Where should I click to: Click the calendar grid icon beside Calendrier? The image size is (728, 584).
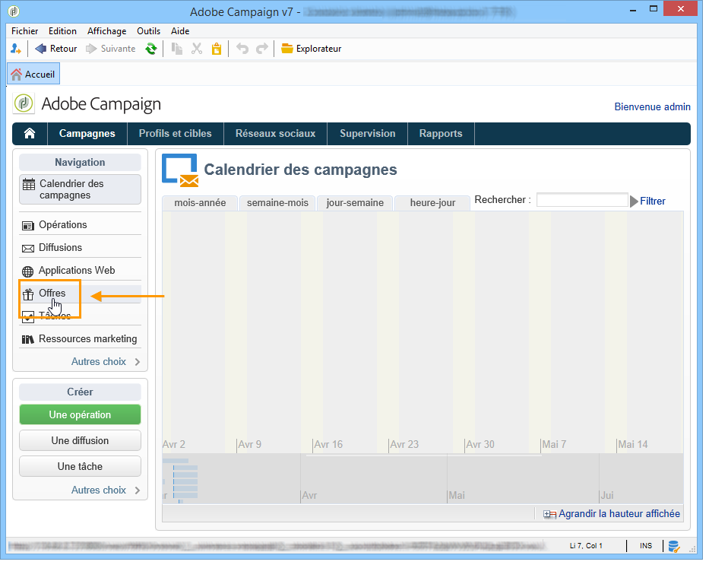29,185
